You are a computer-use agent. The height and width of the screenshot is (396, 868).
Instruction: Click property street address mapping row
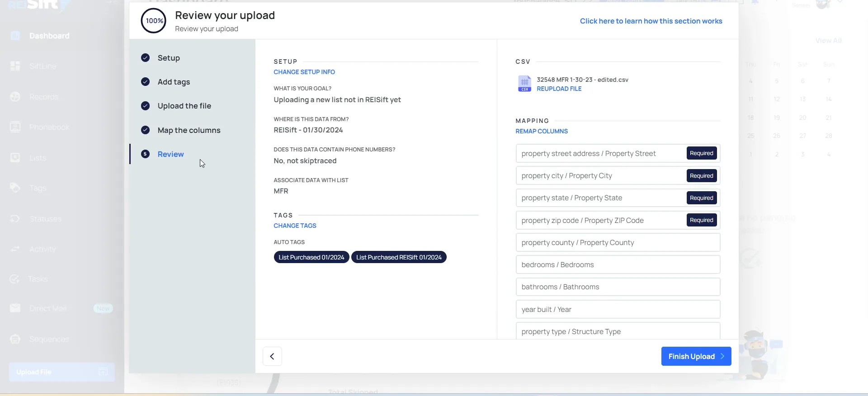point(618,153)
